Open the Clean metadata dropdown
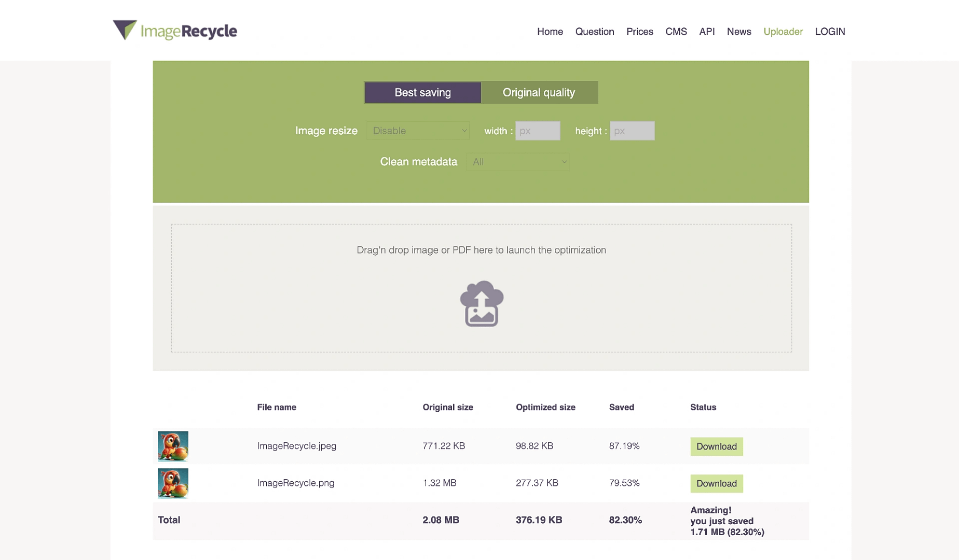 (x=517, y=162)
